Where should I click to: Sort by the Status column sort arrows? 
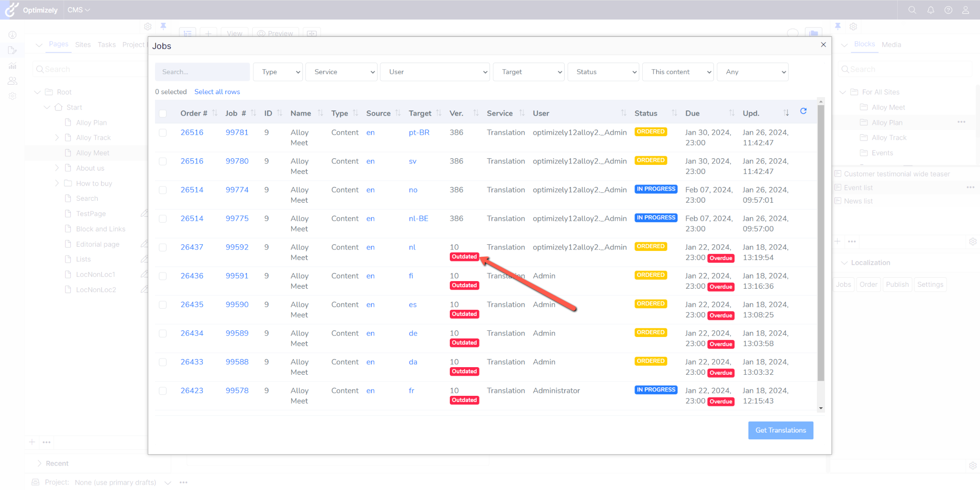click(674, 113)
